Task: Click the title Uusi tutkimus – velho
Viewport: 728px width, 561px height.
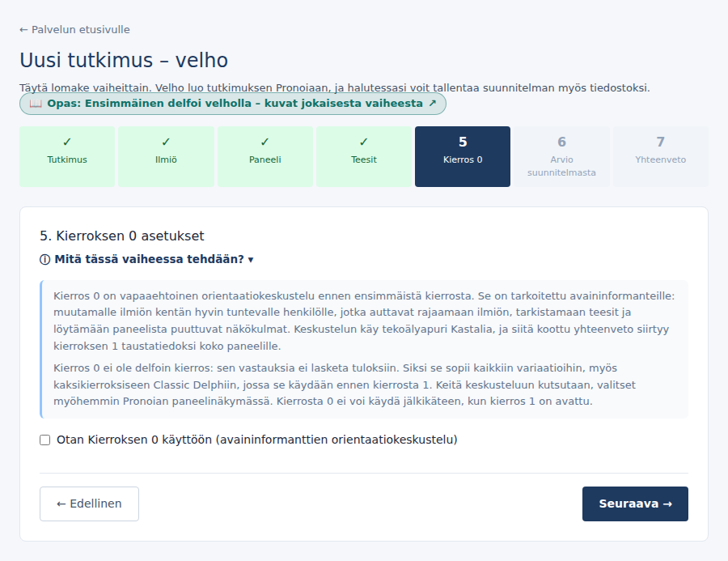Action: (x=124, y=61)
